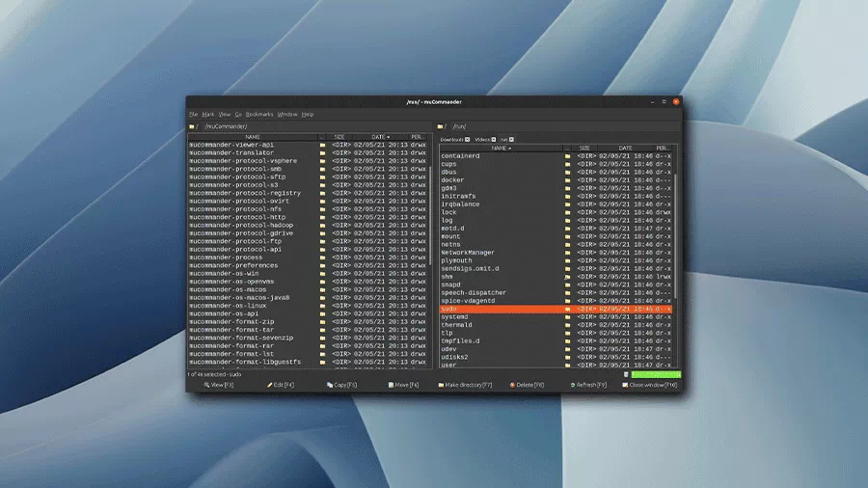Open the Help menu
Screen dimensions: 868x488
tap(308, 115)
